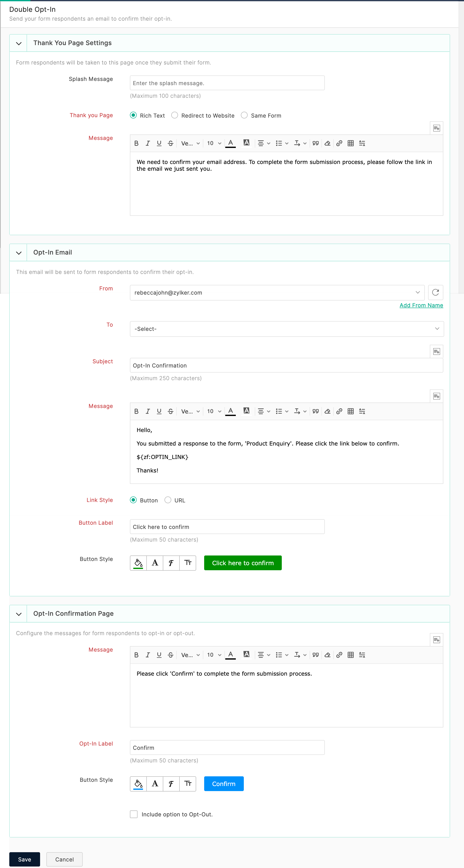Open the To recipient Select dropdown
The height and width of the screenshot is (868, 464).
[287, 329]
